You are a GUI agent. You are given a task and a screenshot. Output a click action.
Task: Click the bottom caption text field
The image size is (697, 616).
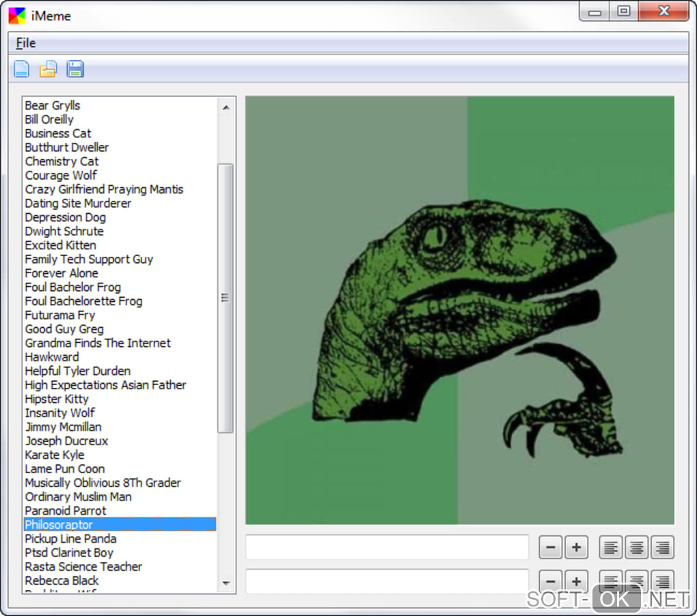(387, 581)
